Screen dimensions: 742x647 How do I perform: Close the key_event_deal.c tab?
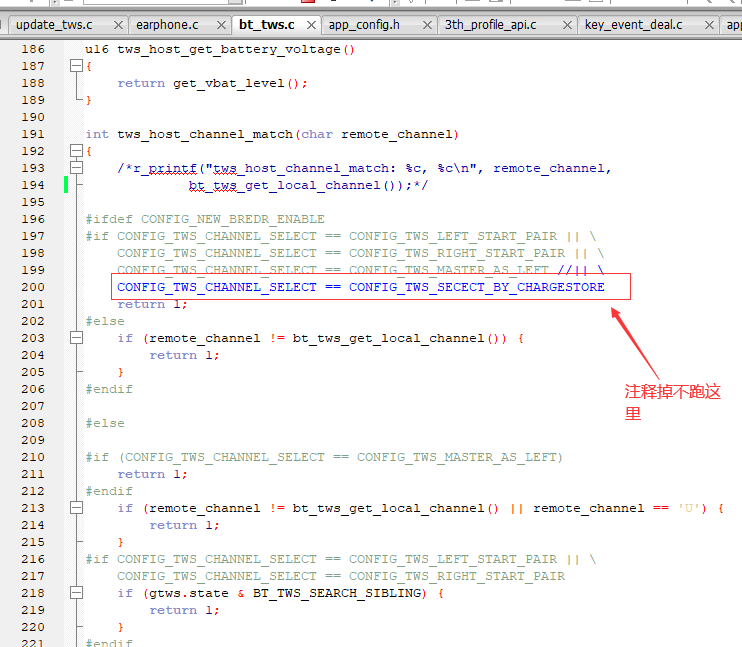click(709, 25)
